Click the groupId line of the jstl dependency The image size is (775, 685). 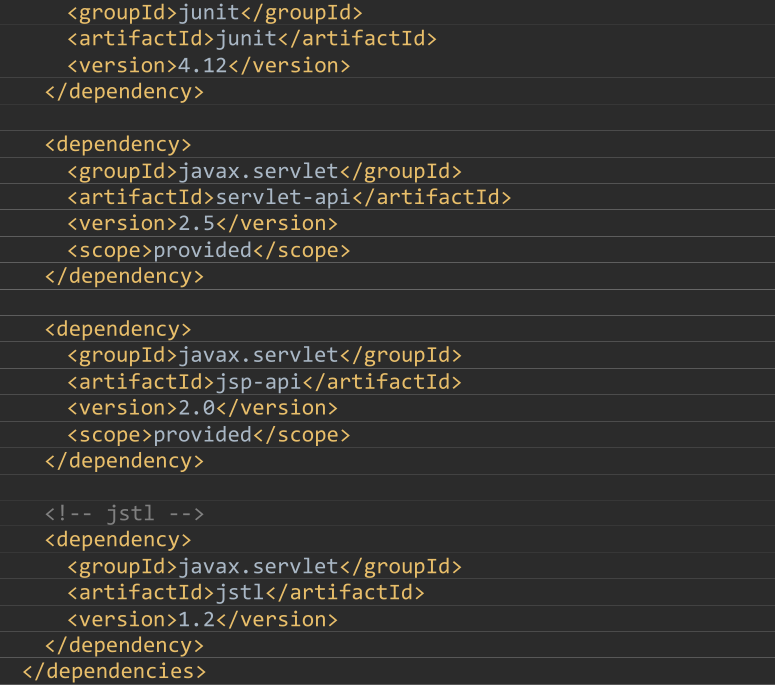pos(264,566)
